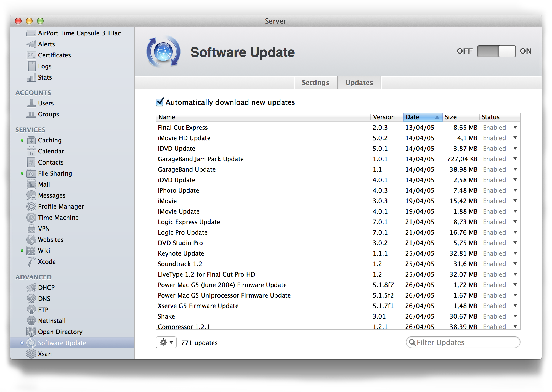This screenshot has width=552, height=392.
Task: Click the Enabled status of iMovie Update
Action: click(x=494, y=211)
